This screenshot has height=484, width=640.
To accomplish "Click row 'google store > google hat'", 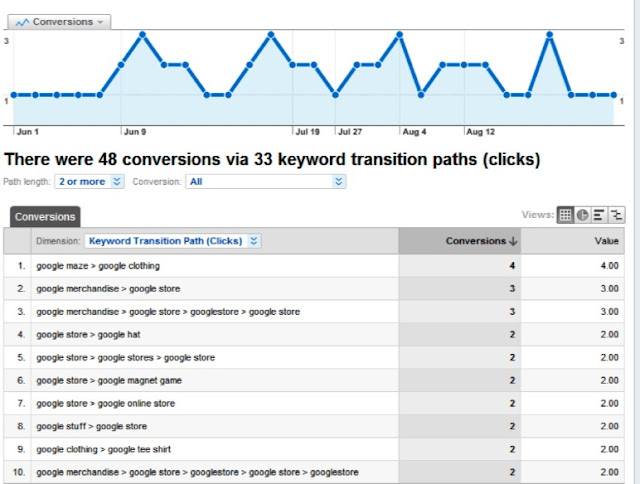I will point(314,335).
